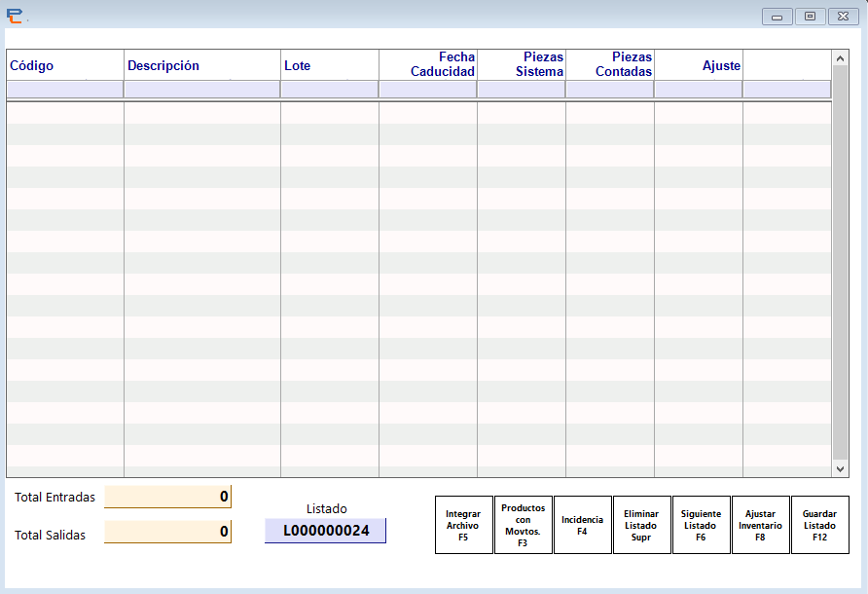Click Eliminar Listado Supr button

click(x=641, y=525)
